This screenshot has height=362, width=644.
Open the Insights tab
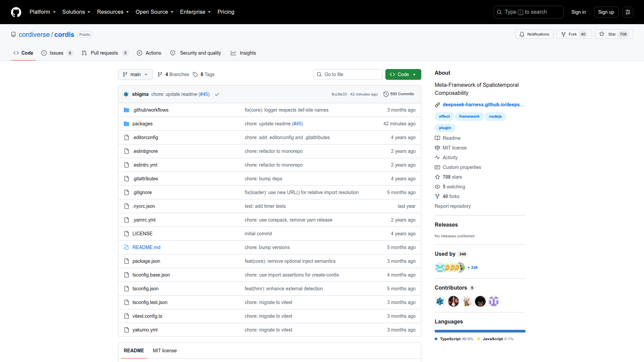point(243,53)
